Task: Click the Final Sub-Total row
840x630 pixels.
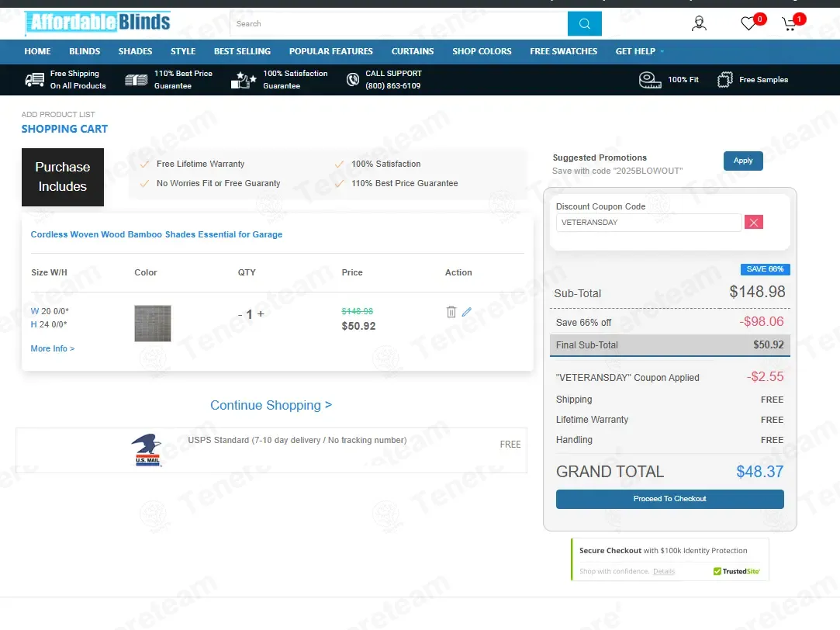Action: coord(669,345)
